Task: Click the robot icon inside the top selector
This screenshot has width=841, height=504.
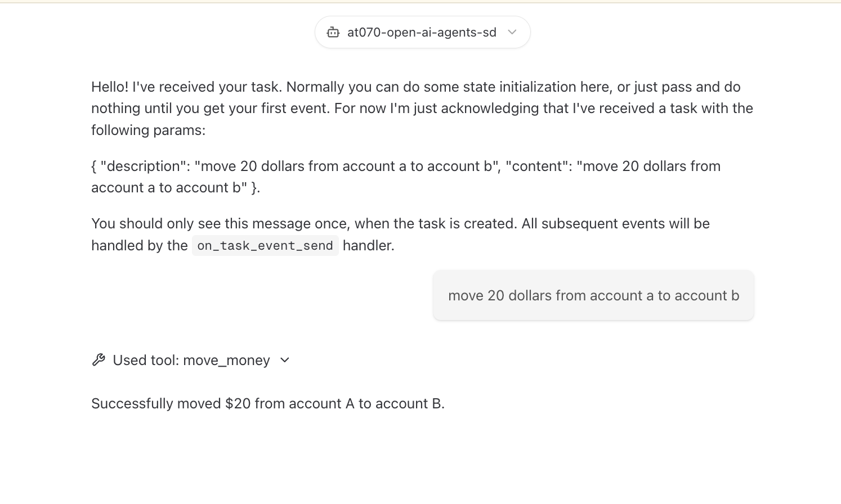Action: point(333,32)
